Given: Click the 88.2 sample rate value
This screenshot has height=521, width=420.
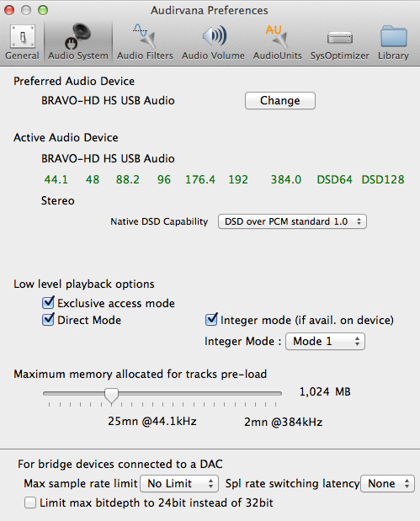Looking at the screenshot, I should pyautogui.click(x=128, y=179).
